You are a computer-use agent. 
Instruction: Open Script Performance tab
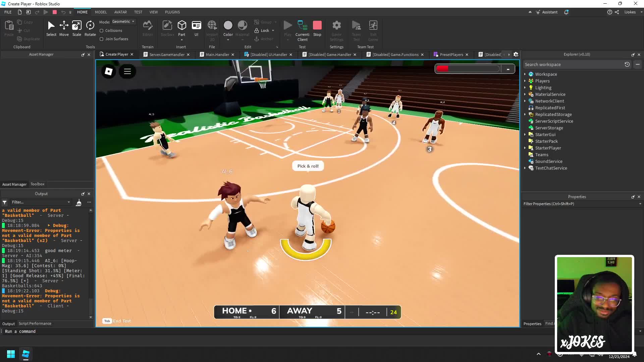35,323
